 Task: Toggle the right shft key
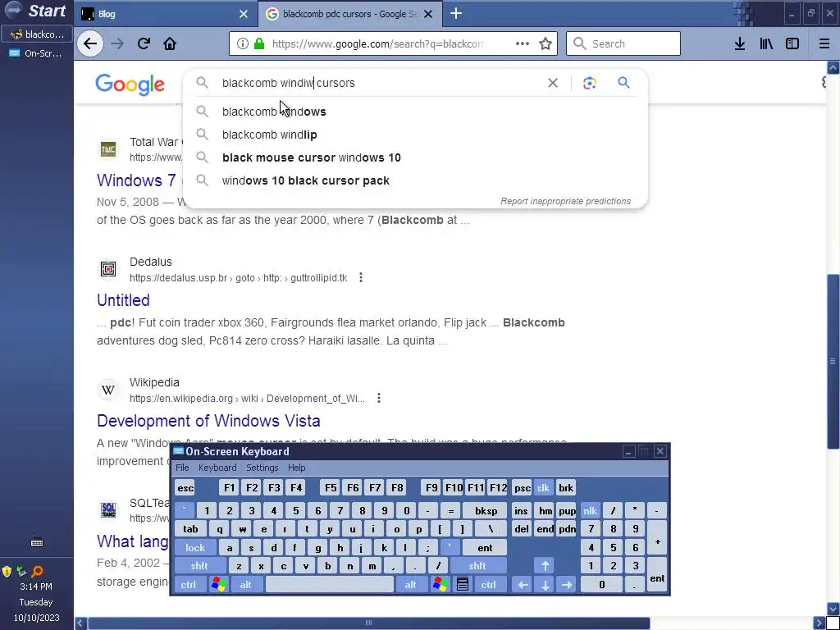(x=477, y=566)
